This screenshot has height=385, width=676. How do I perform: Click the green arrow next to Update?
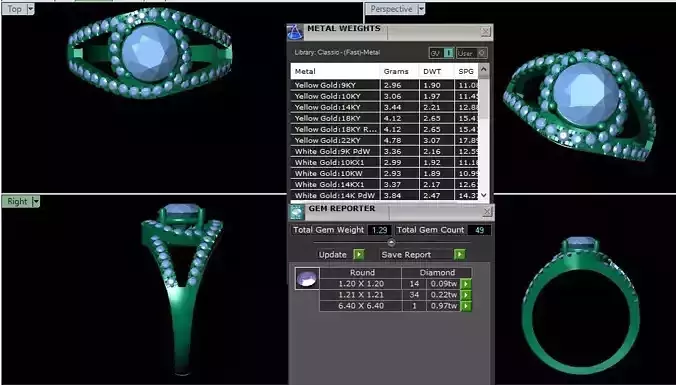click(x=359, y=254)
